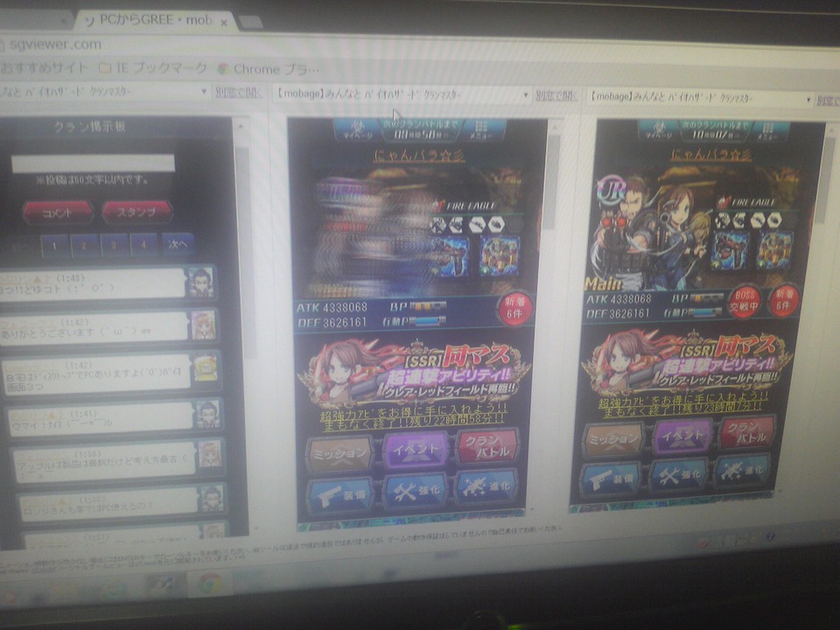Open ミッション in the middle pane
The height and width of the screenshot is (630, 840).
(x=340, y=453)
